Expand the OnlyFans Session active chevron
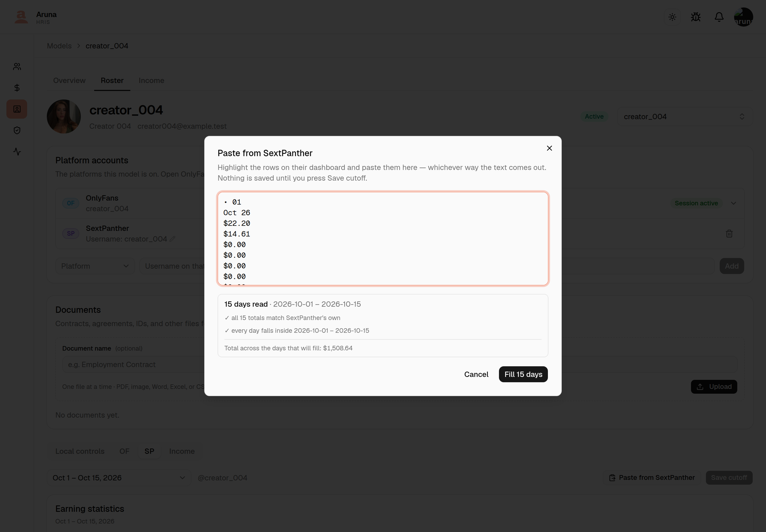This screenshot has height=532, width=766. tap(733, 203)
